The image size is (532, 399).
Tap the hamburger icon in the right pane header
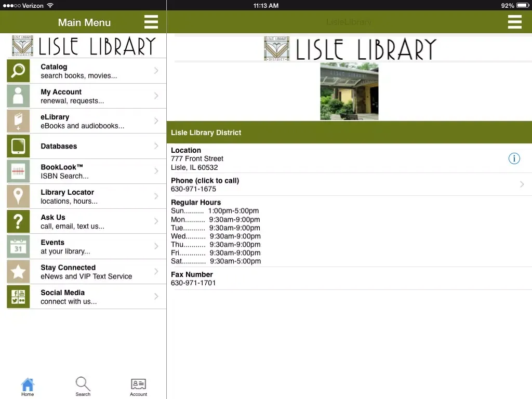pyautogui.click(x=515, y=22)
